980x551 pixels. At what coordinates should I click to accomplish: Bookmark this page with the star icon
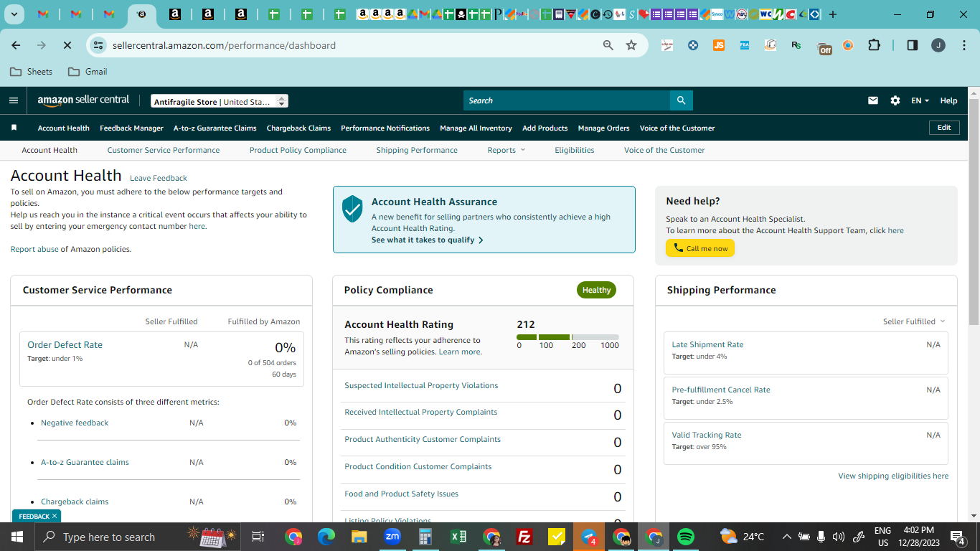pos(631,45)
